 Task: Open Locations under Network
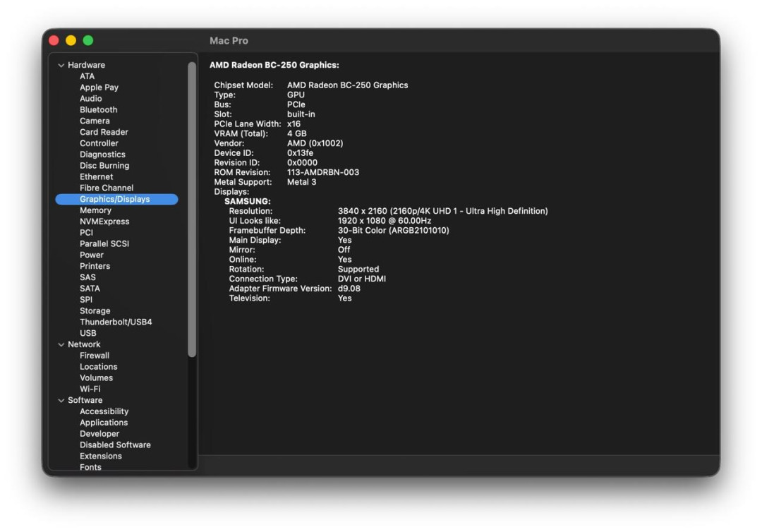pos(99,367)
